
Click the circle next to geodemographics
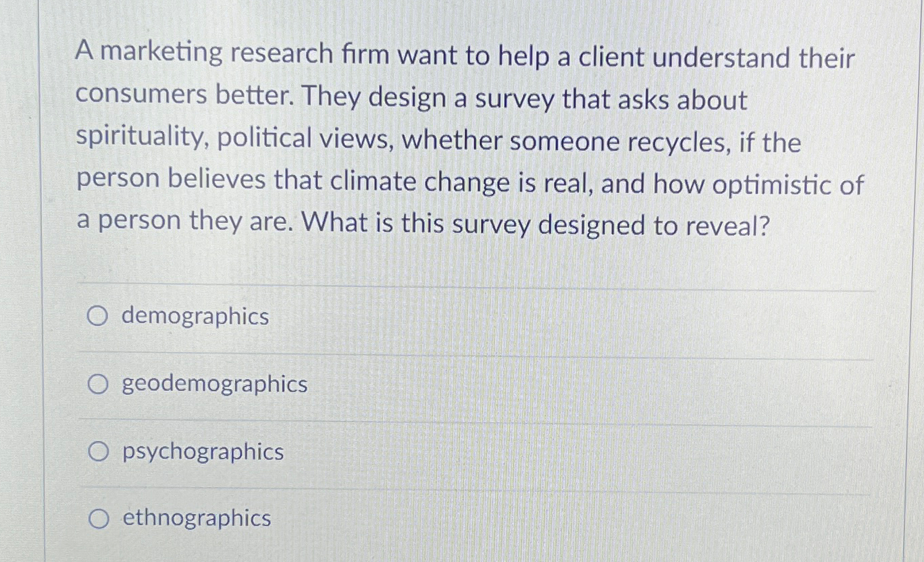(99, 382)
